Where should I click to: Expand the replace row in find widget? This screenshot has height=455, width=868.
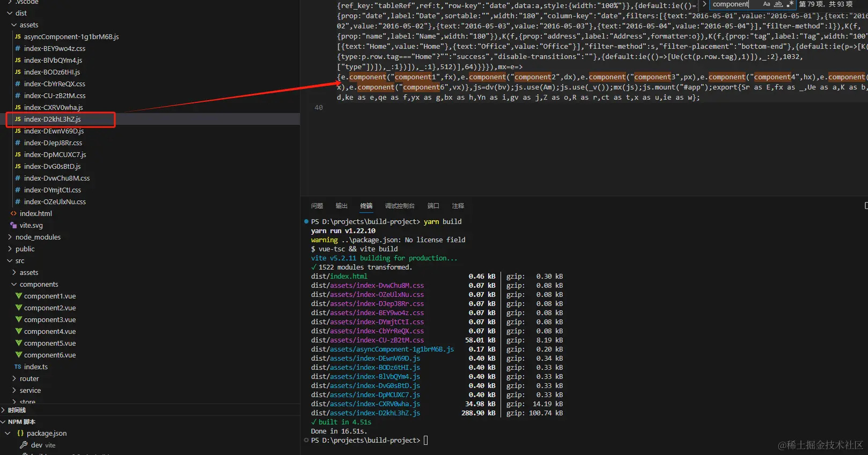click(704, 4)
